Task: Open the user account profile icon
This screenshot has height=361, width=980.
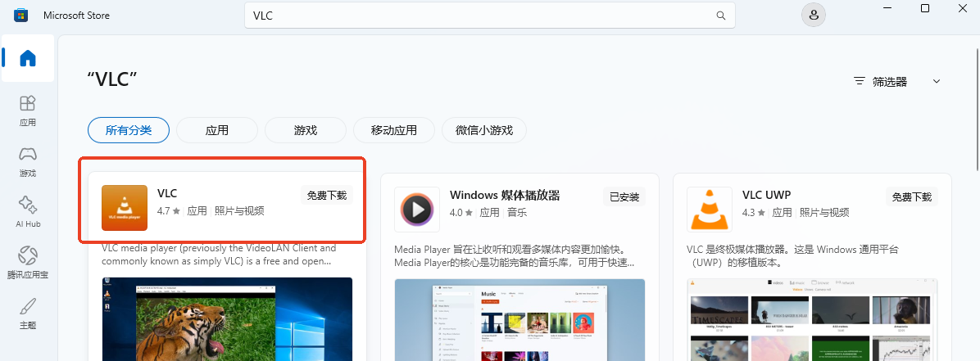Action: (813, 16)
